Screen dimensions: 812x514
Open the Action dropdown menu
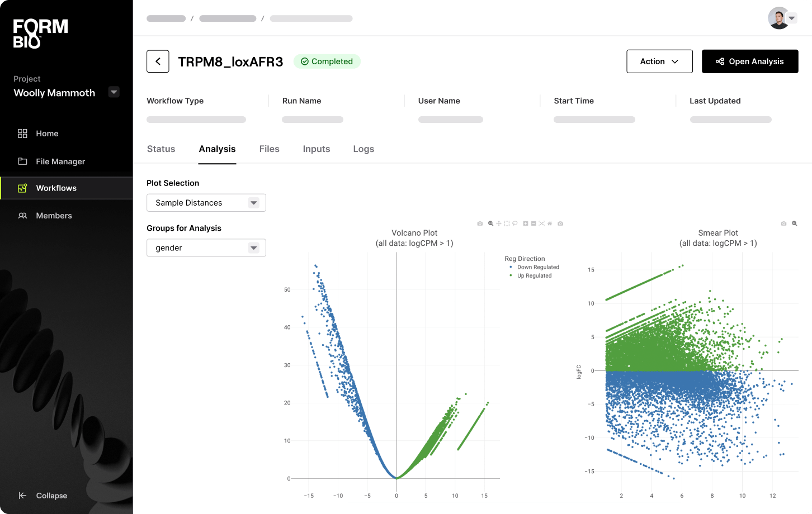coord(659,61)
